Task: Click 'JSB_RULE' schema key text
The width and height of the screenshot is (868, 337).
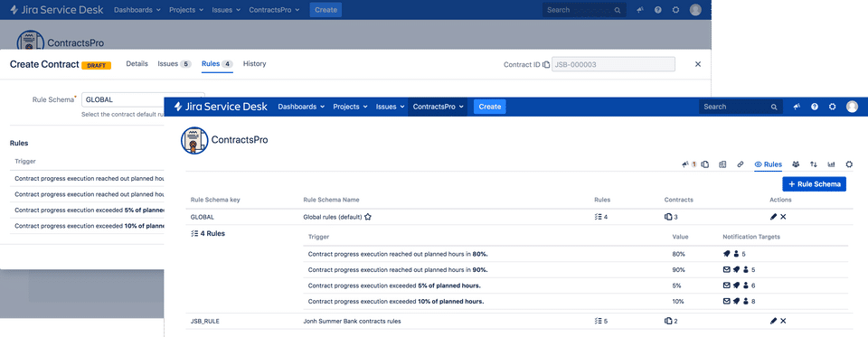Action: tap(205, 321)
